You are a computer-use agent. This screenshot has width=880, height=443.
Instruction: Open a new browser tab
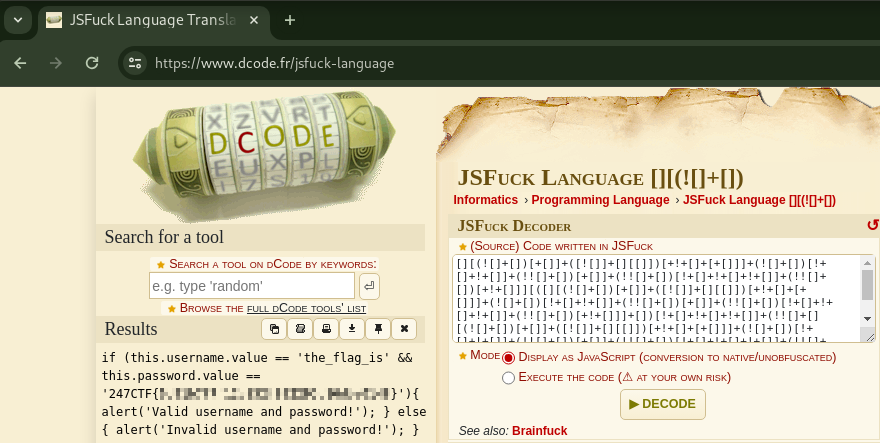290,20
